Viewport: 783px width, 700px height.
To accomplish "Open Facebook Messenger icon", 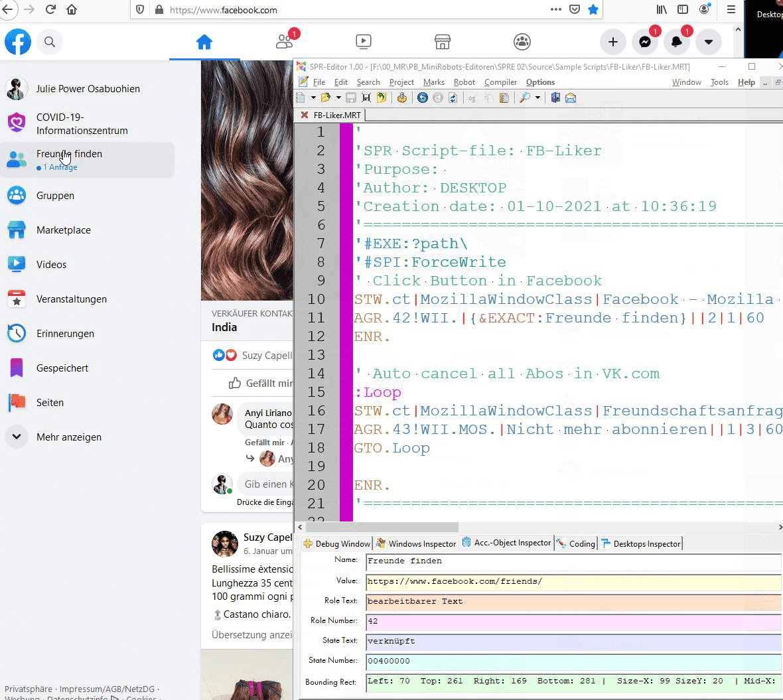I will [x=645, y=42].
